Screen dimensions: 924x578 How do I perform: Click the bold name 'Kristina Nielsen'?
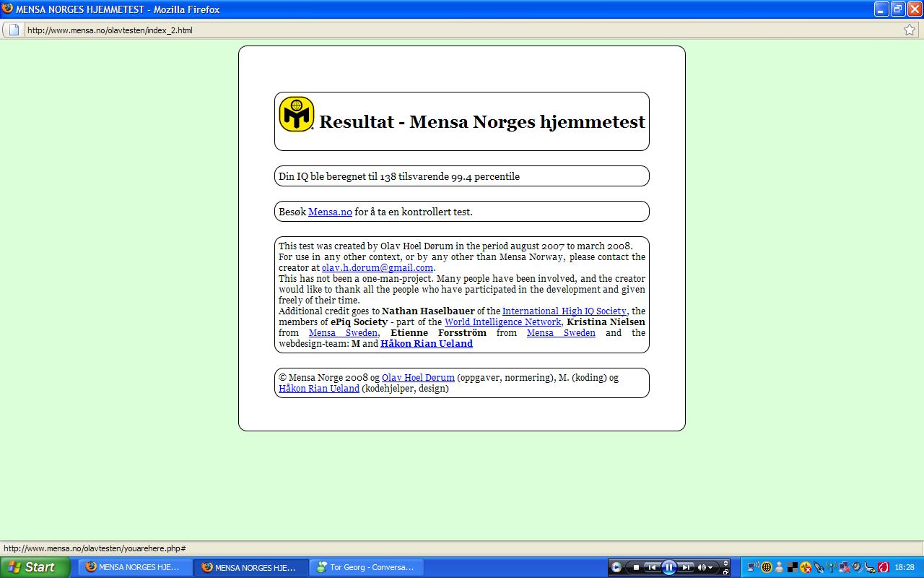point(606,322)
